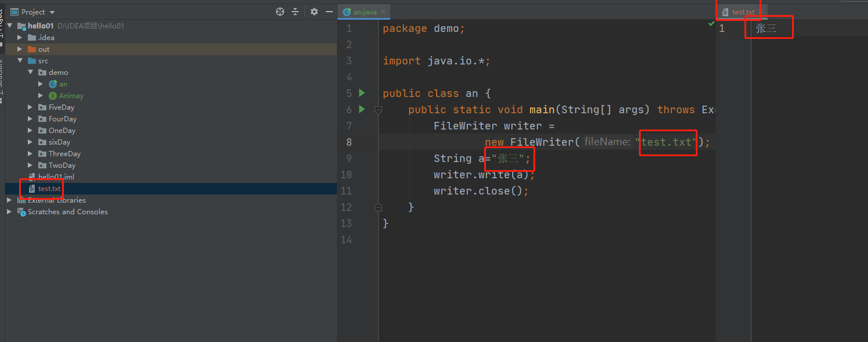The width and height of the screenshot is (868, 342).
Task: Collapse the demo package
Action: [x=30, y=73]
